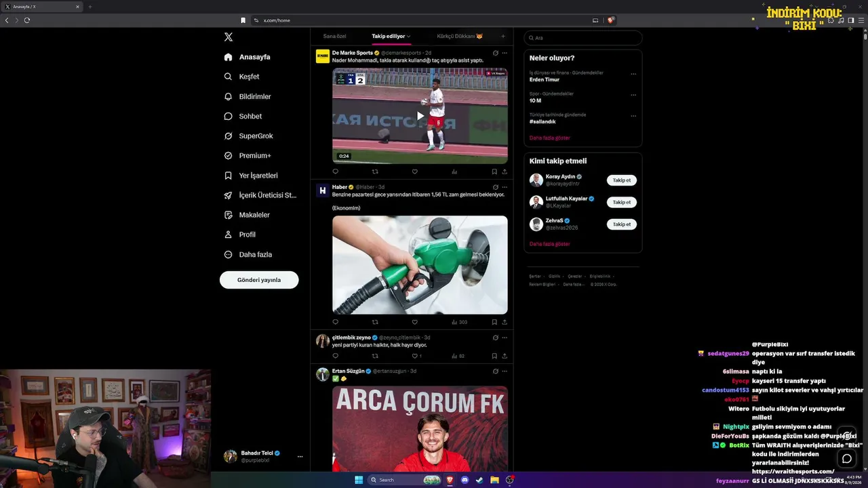Click the Gönderi yayınla button

coord(259,280)
